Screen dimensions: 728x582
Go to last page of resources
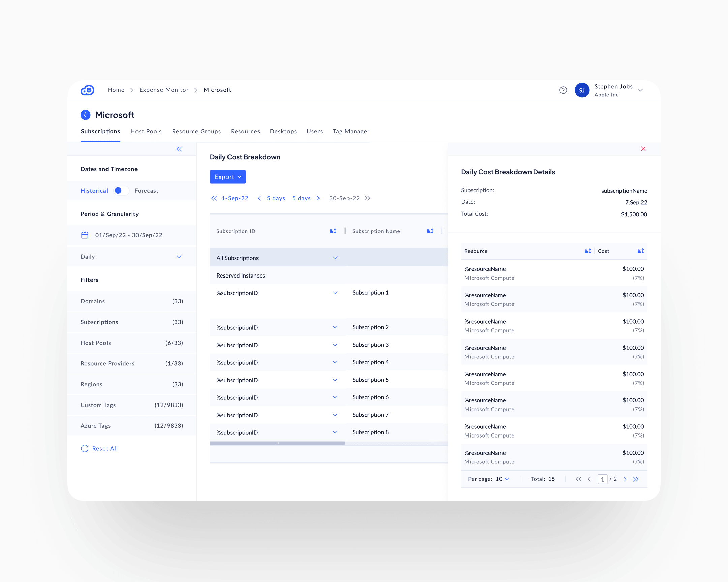point(636,479)
